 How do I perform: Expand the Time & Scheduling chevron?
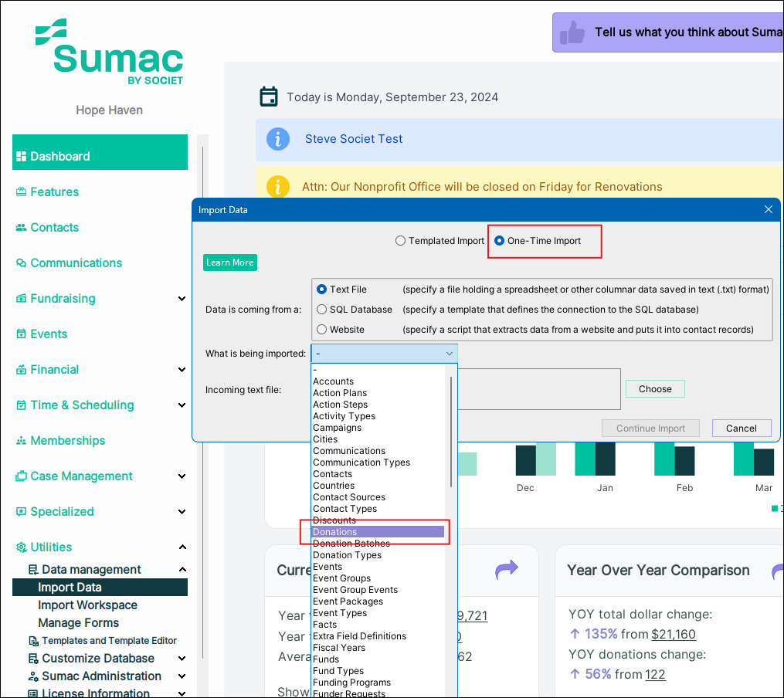coord(182,405)
